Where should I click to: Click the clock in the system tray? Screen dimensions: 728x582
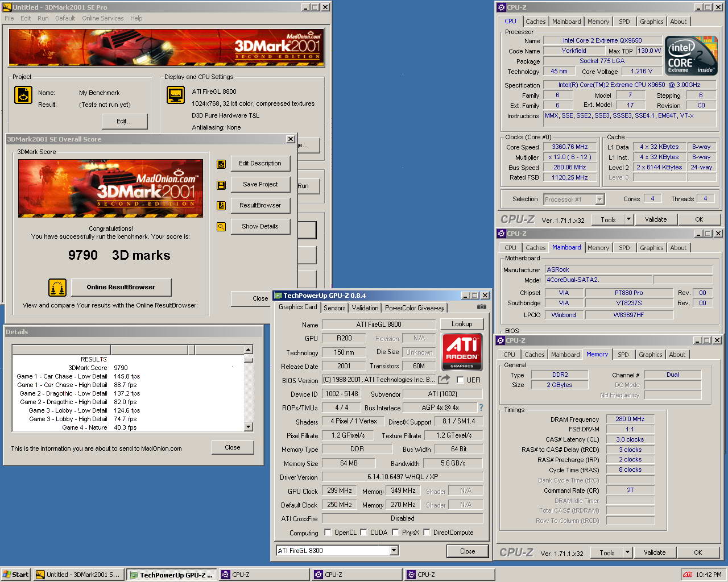tap(708, 575)
